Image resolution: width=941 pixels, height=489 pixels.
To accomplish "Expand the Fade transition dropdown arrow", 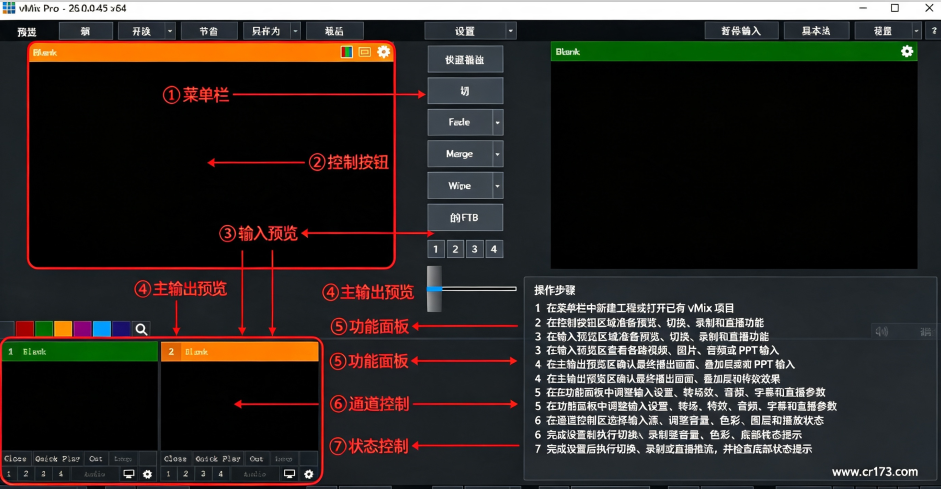I will tap(498, 122).
